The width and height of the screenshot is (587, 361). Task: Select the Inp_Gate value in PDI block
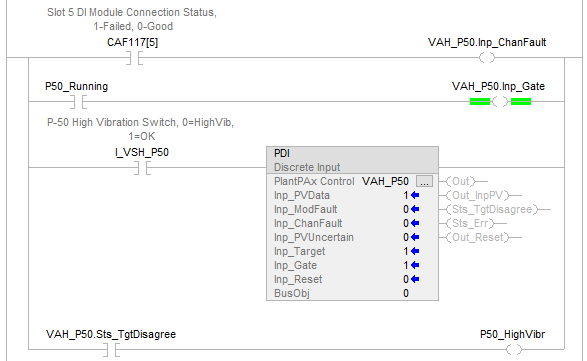pyautogui.click(x=406, y=265)
